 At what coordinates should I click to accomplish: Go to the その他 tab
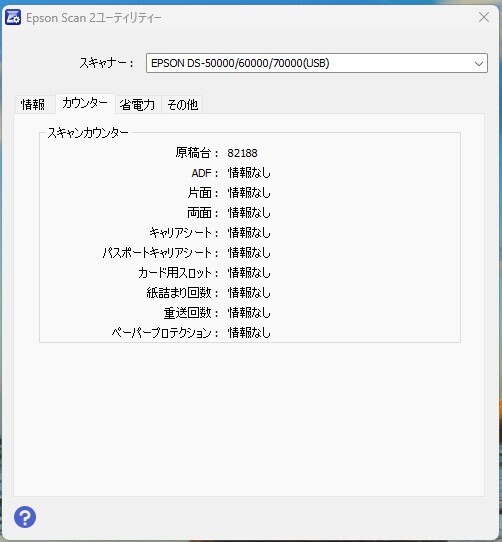(182, 104)
